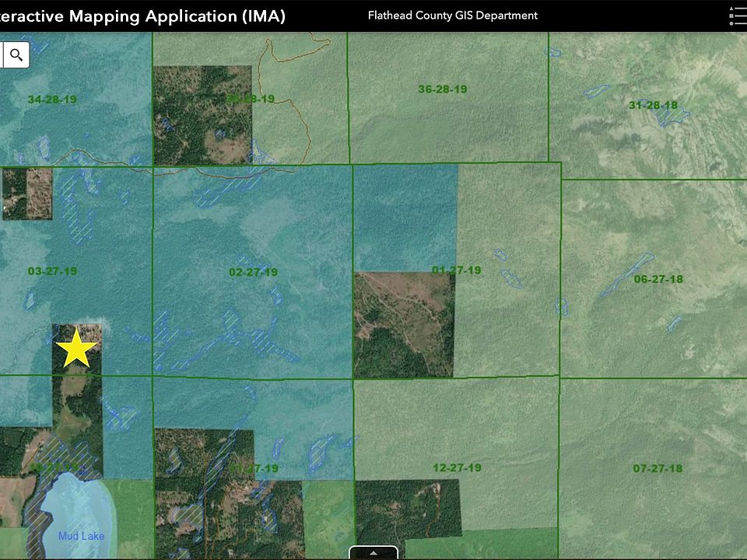Select section label 36-28-19 on map
The image size is (747, 560).
(442, 89)
